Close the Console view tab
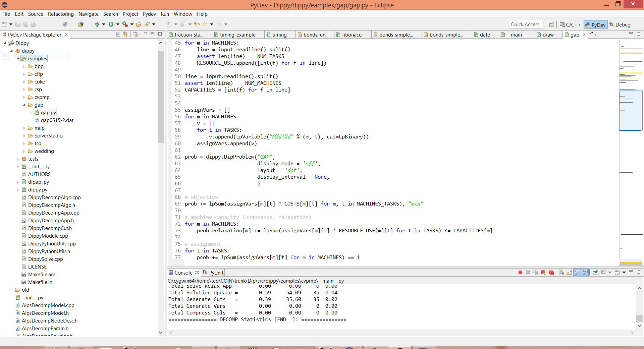This screenshot has width=644, height=349. (x=197, y=273)
